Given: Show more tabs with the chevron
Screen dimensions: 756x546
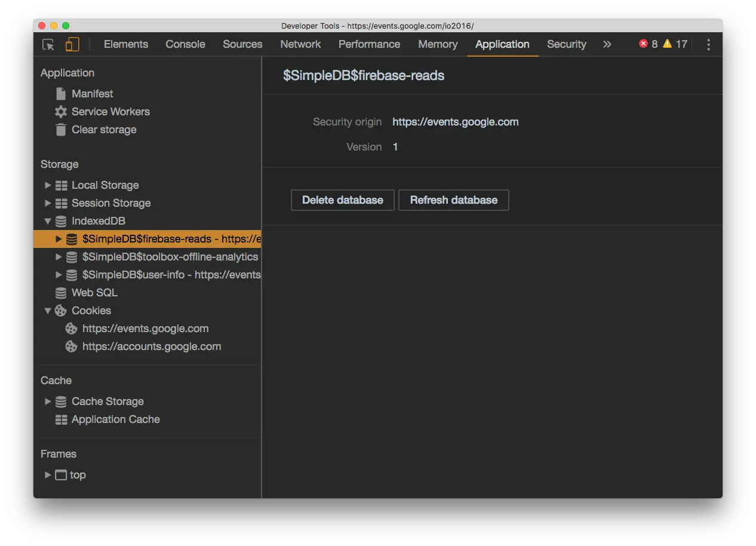Looking at the screenshot, I should [607, 44].
